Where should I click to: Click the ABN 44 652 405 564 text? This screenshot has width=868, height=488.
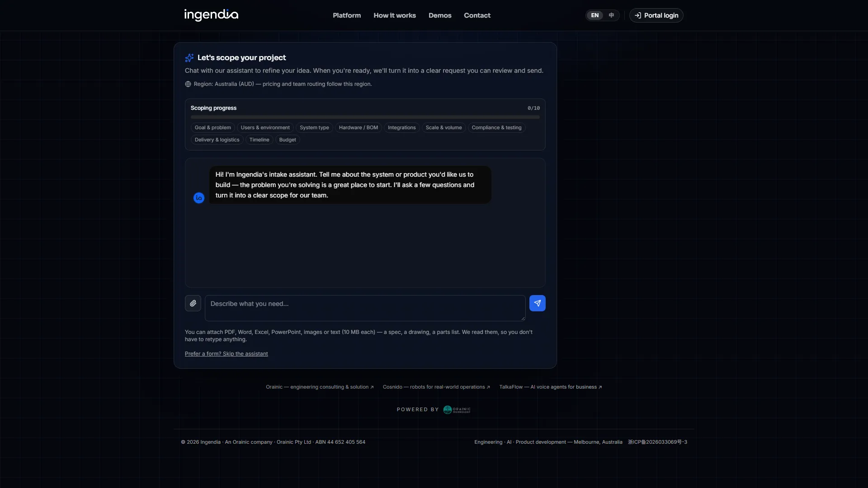coord(340,442)
